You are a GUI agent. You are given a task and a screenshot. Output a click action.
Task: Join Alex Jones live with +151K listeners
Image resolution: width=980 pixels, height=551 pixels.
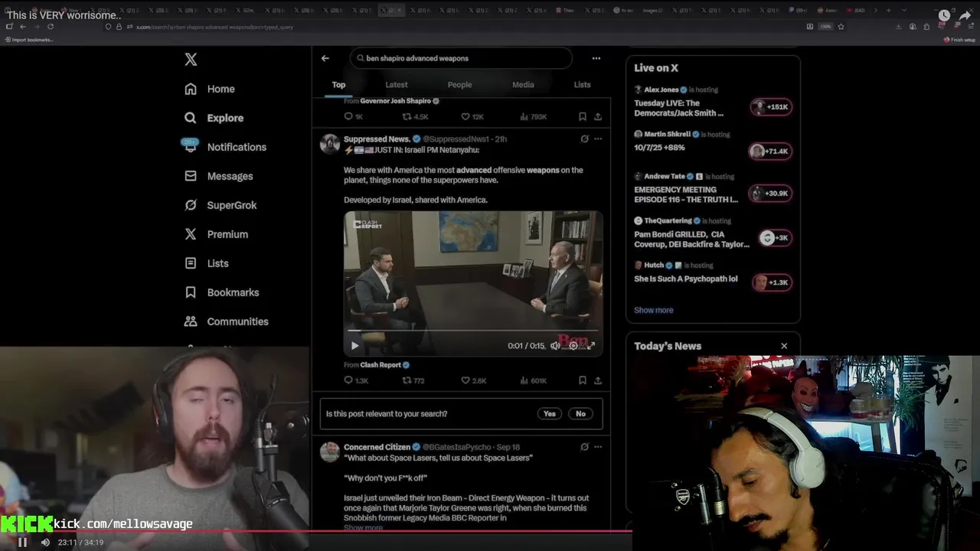click(x=771, y=107)
